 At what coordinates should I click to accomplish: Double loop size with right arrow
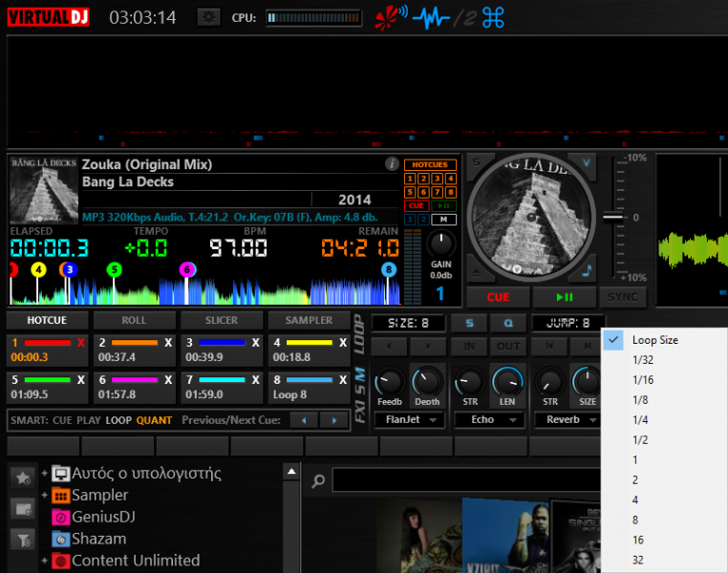(428, 346)
